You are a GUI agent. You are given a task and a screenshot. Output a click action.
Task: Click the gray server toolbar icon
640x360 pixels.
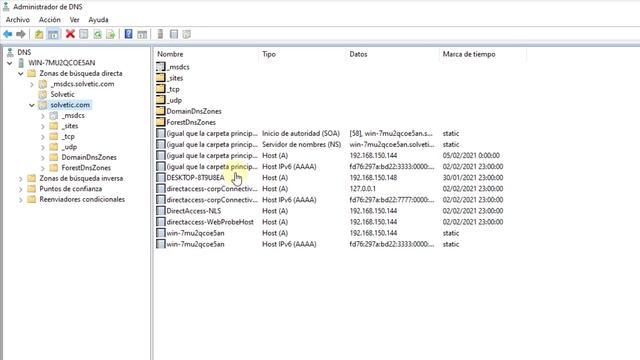[x=160, y=34]
